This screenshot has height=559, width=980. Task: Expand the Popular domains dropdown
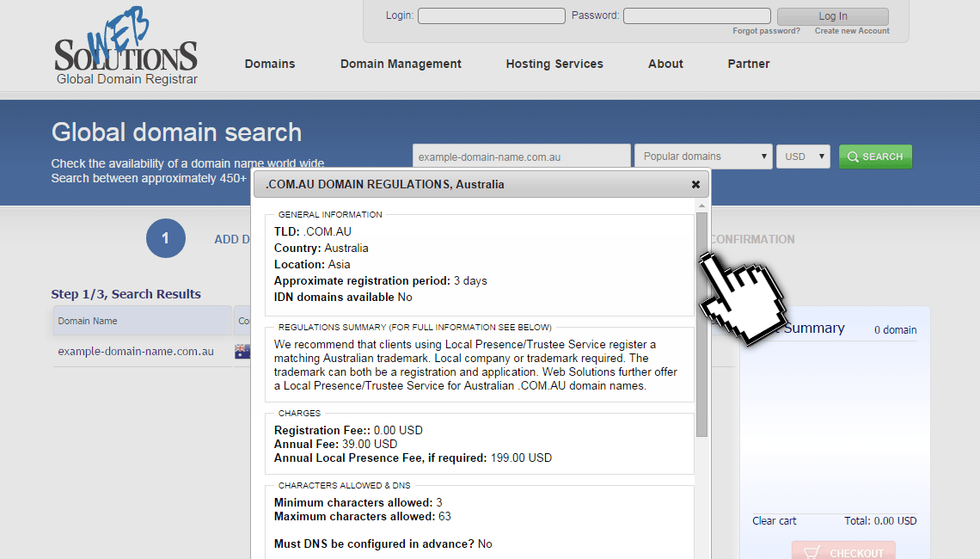[x=703, y=157]
